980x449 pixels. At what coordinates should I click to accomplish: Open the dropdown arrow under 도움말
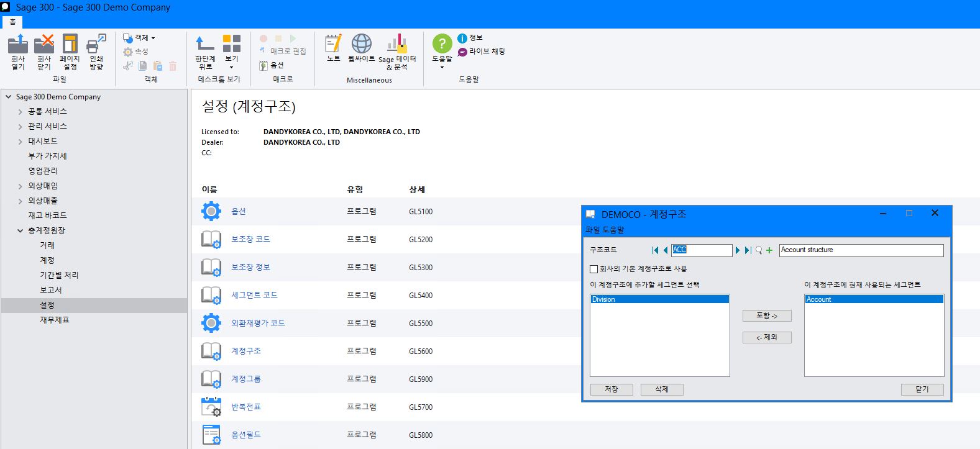(x=442, y=67)
